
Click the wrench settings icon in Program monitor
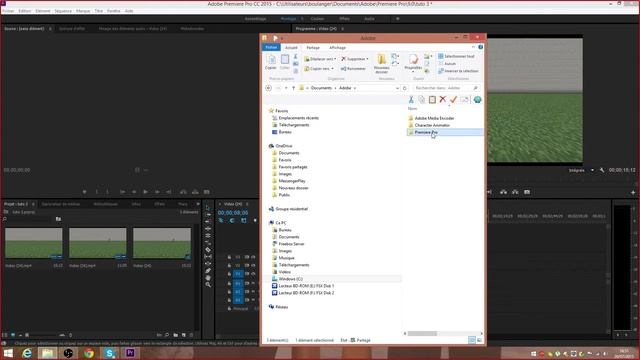602,170
